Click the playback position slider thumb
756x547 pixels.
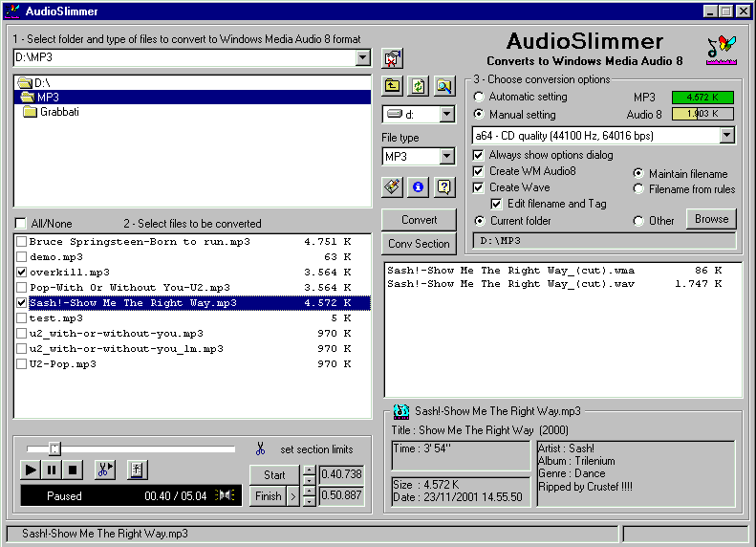(x=54, y=449)
